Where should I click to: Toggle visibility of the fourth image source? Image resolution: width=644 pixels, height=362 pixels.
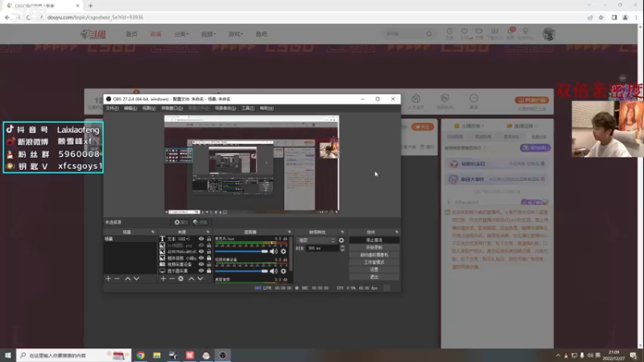pyautogui.click(x=201, y=258)
